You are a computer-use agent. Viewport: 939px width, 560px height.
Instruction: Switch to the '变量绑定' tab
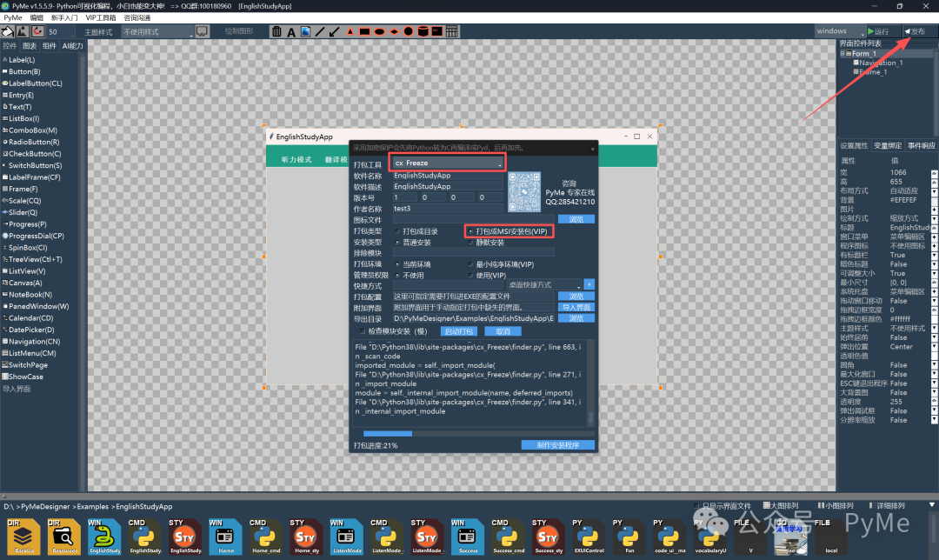tap(888, 145)
